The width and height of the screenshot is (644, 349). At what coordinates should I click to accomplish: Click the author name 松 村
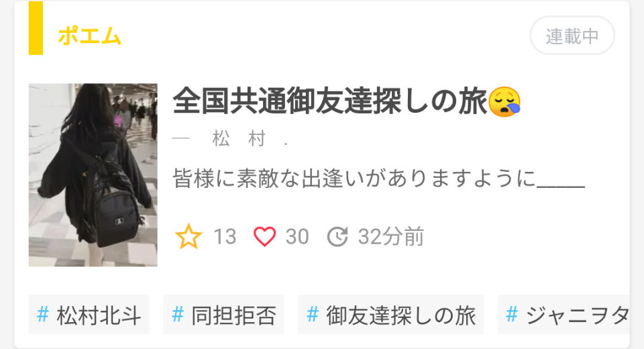(239, 139)
